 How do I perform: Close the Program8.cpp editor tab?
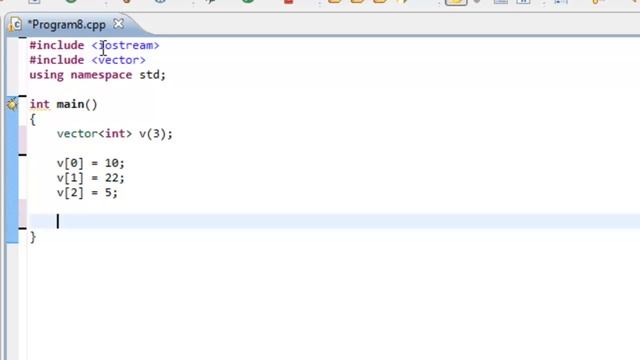point(118,24)
